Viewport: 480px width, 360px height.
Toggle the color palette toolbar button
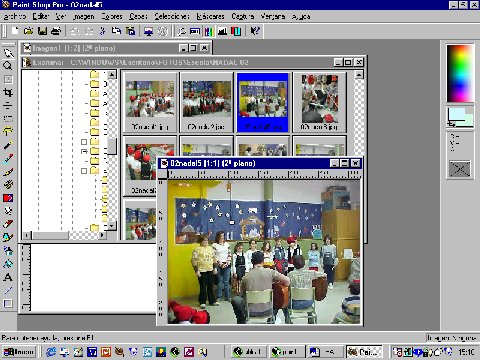(209, 31)
